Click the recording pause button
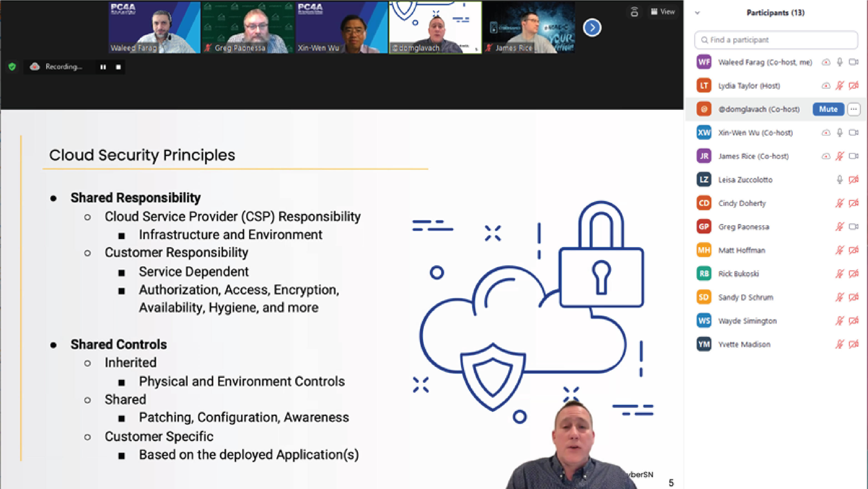 point(102,66)
